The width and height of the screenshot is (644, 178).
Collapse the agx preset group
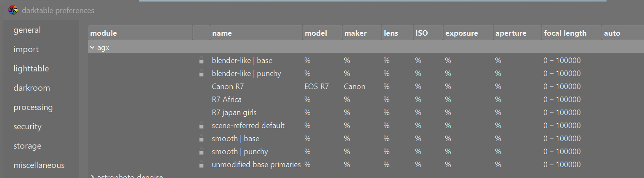92,47
